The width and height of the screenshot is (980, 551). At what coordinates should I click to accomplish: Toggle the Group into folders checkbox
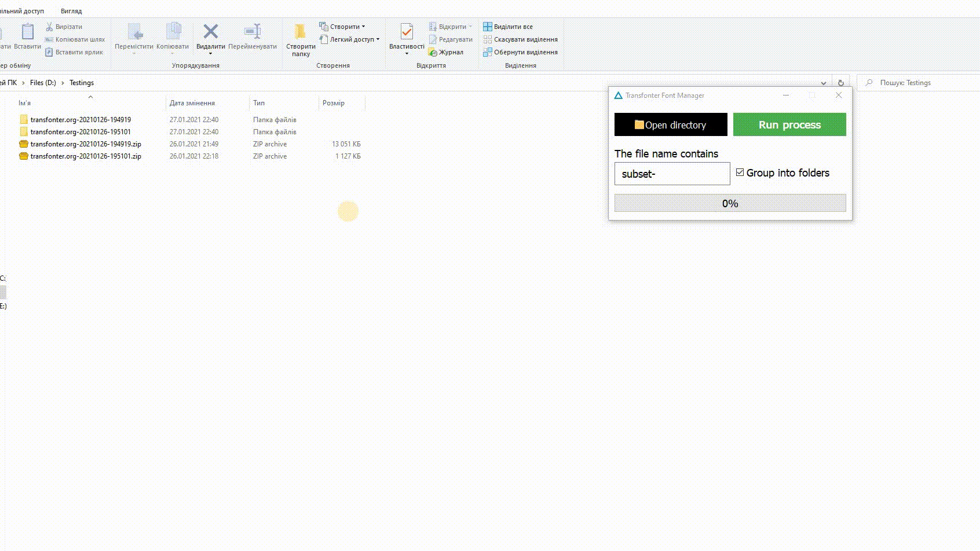(740, 172)
